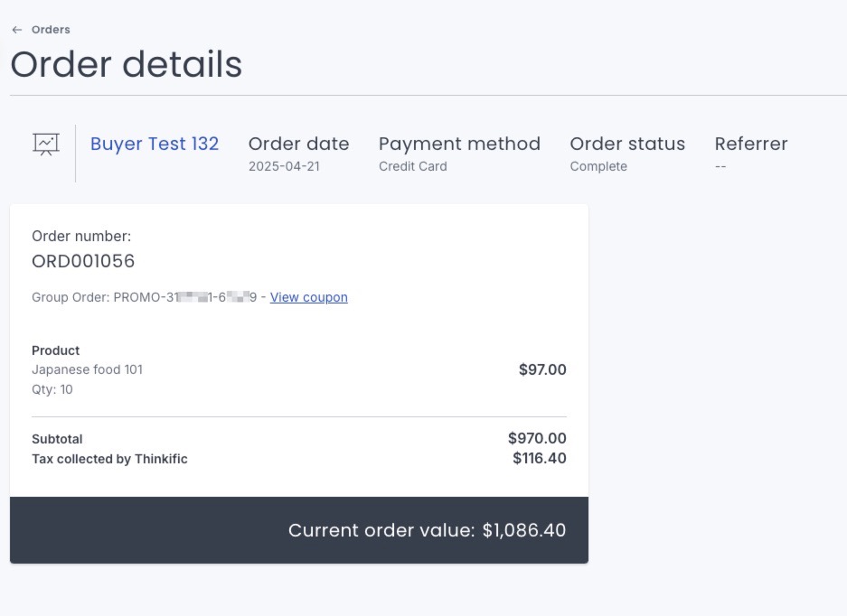Open Buyer Test 132 profile link

[155, 144]
